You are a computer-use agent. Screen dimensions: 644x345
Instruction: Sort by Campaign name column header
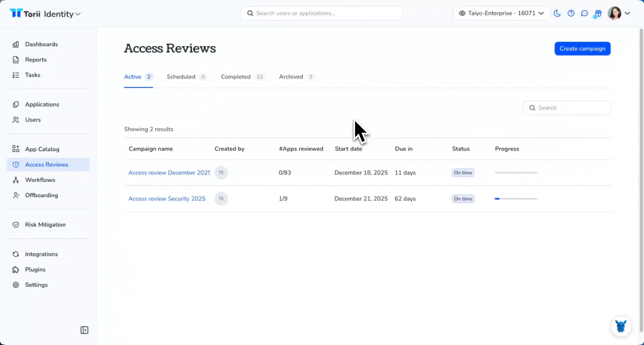(x=151, y=149)
